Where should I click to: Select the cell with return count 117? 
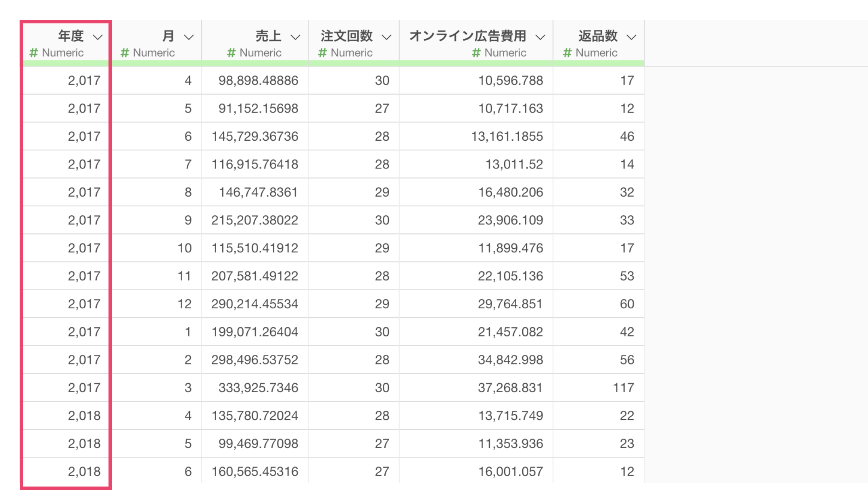(623, 388)
